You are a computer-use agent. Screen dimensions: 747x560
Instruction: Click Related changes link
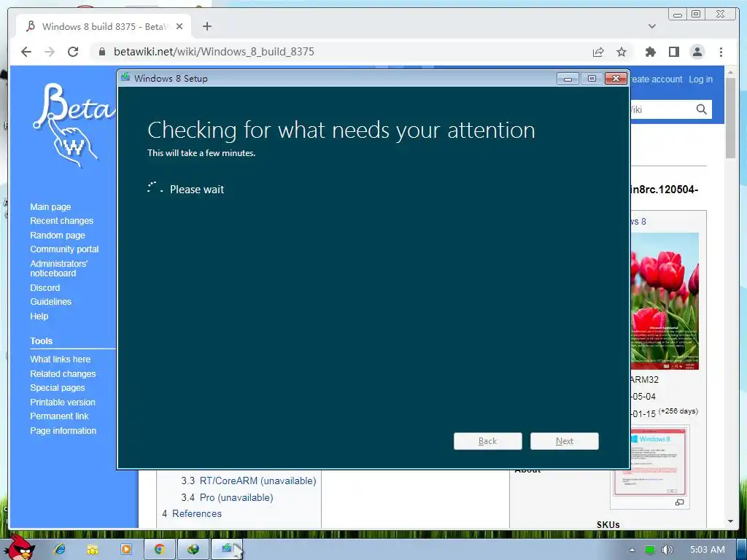pos(63,374)
